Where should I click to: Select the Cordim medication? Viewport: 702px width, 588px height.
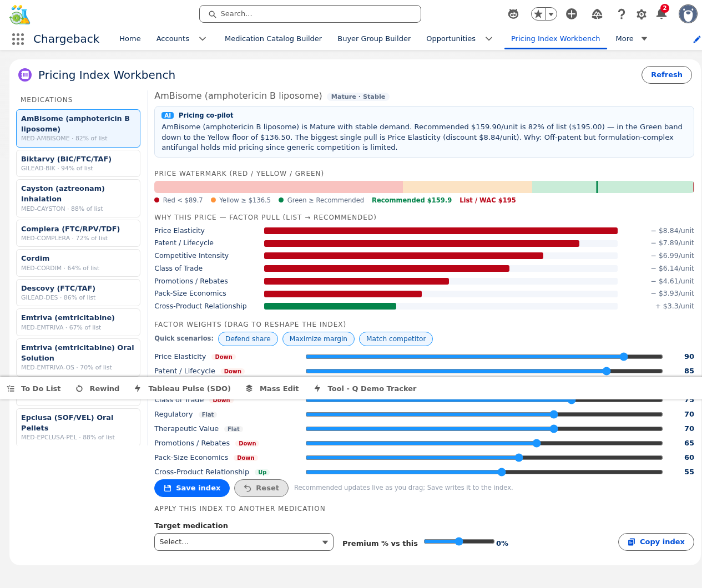point(78,263)
